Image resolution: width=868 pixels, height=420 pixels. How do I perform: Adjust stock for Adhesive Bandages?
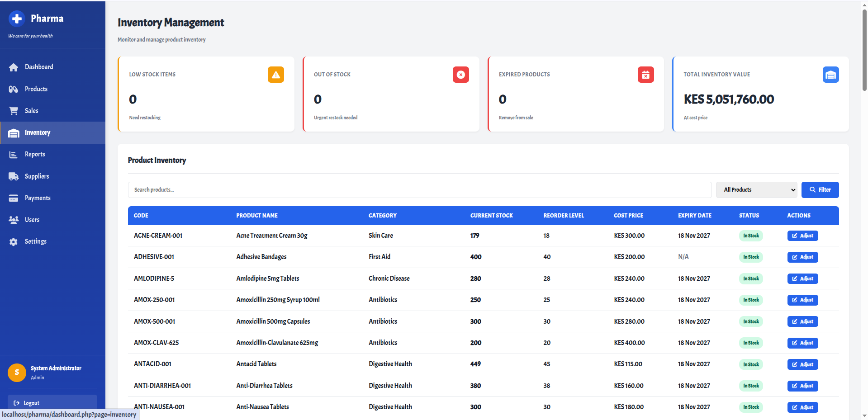[x=802, y=257]
